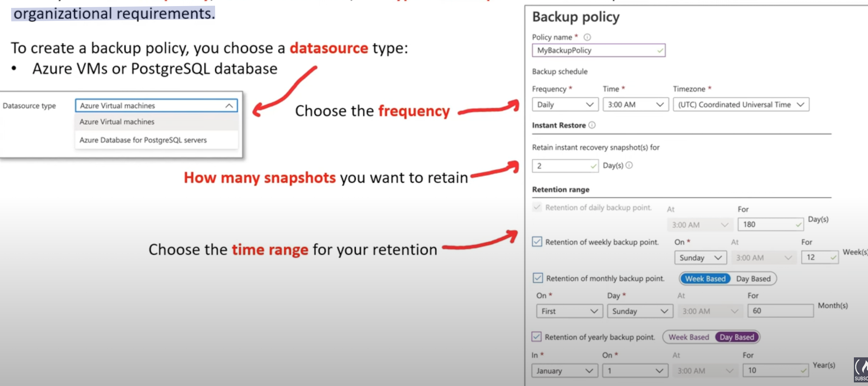Click the Retention range section label
Screen dimensions: 868x386
click(560, 189)
